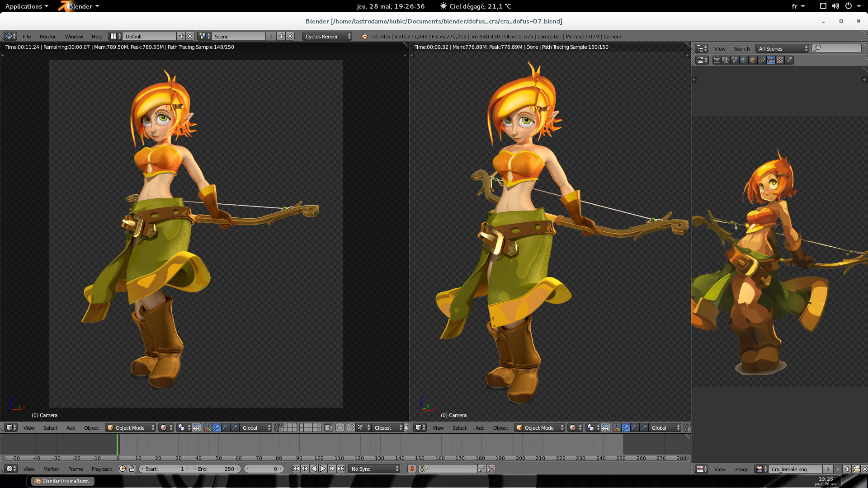Click the Blender logo in info header
The height and width of the screenshot is (488, 868).
click(x=364, y=37)
